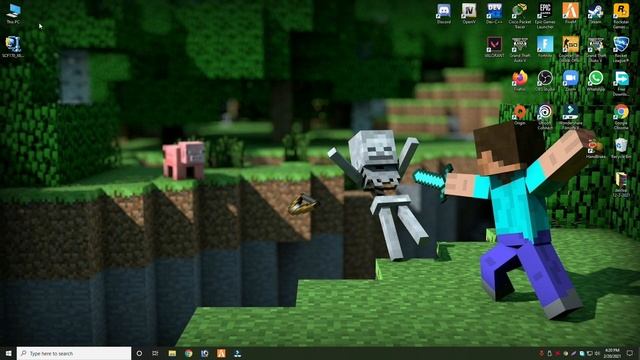Open File Explorer from the taskbar
This screenshot has width=640, height=360.
172,353
